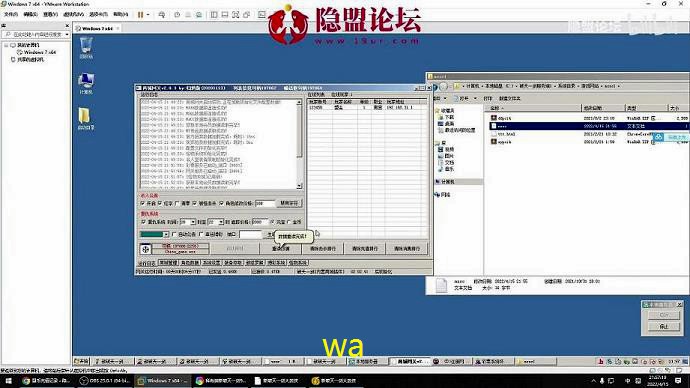
Task: Select the Computer icon on the desktop
Action: pos(86,84)
